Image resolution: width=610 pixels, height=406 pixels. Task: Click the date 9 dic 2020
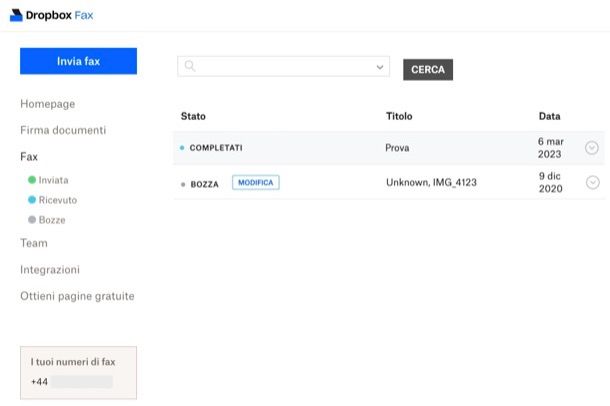(x=550, y=182)
